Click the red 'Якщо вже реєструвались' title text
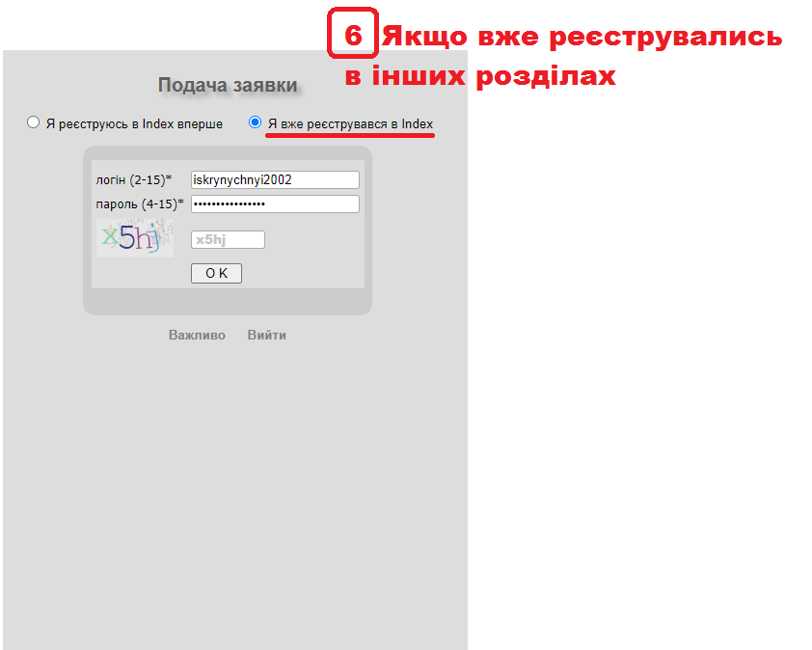This screenshot has height=650, width=812. 582,38
